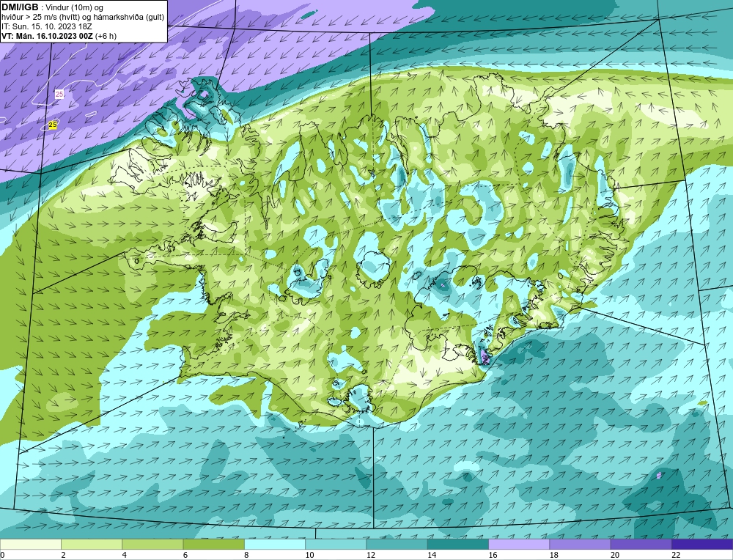Viewport: 733px width, 560px height.
Task: Click the legend number 16
Action: click(493, 555)
